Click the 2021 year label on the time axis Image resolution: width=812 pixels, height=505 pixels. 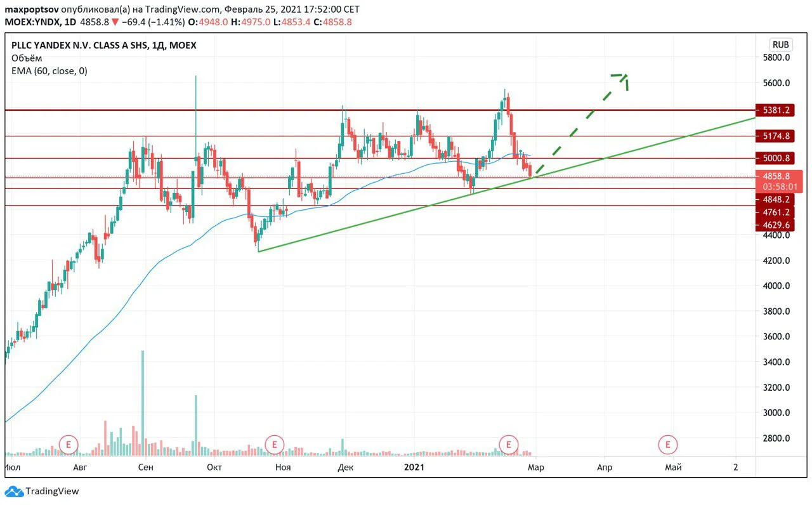[x=414, y=468]
